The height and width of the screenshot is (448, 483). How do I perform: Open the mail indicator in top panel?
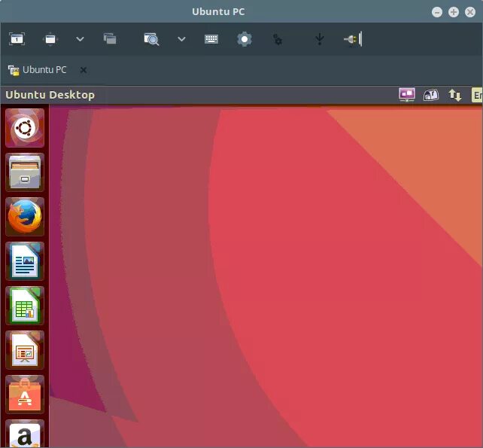coord(430,95)
